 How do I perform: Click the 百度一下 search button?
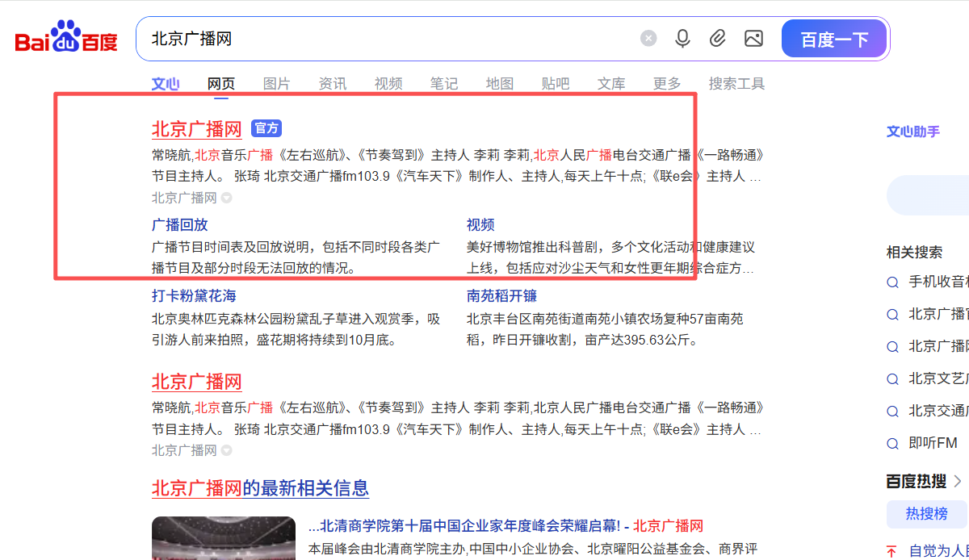834,38
